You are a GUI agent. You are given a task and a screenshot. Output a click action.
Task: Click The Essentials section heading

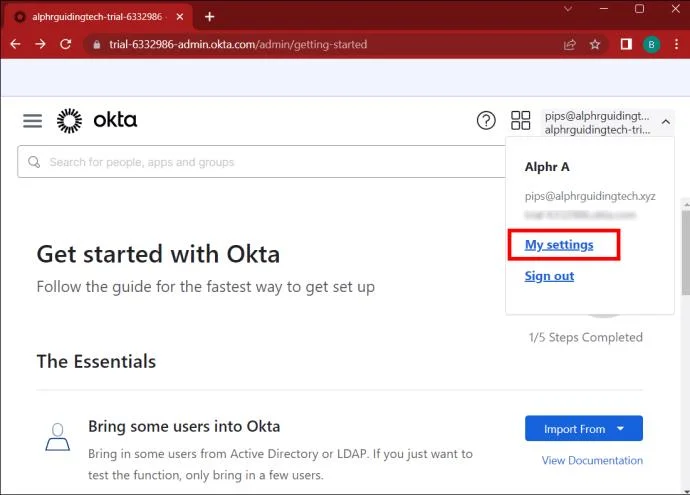[x=96, y=361]
